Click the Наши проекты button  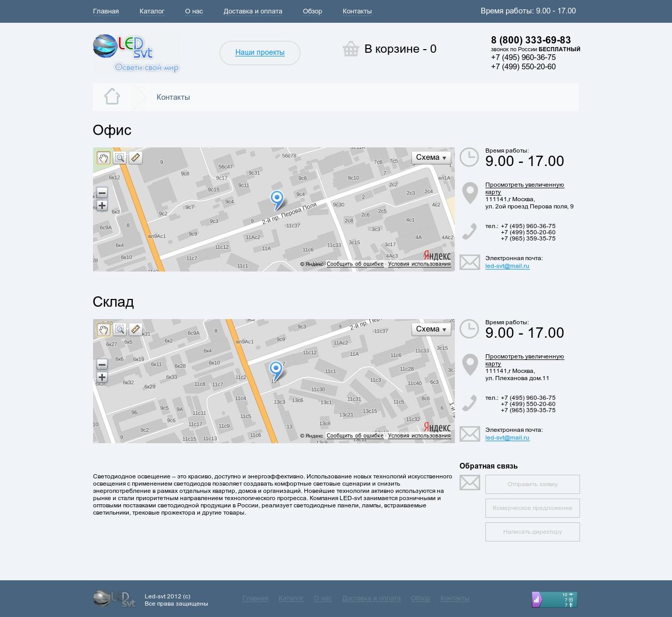[260, 53]
